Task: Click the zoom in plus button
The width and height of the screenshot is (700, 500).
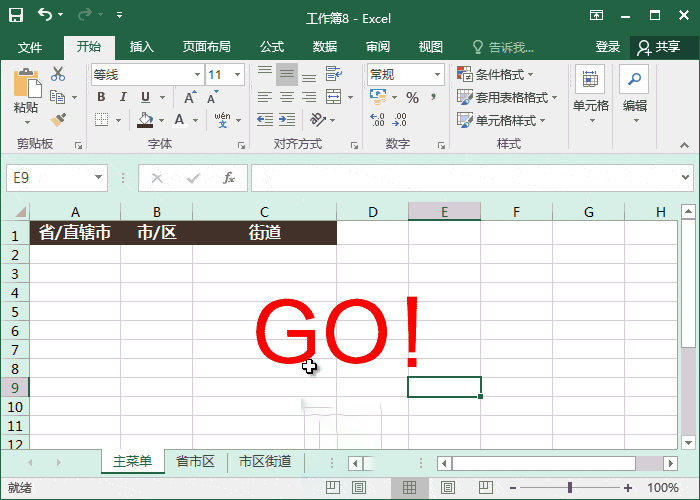Action: pos(628,488)
